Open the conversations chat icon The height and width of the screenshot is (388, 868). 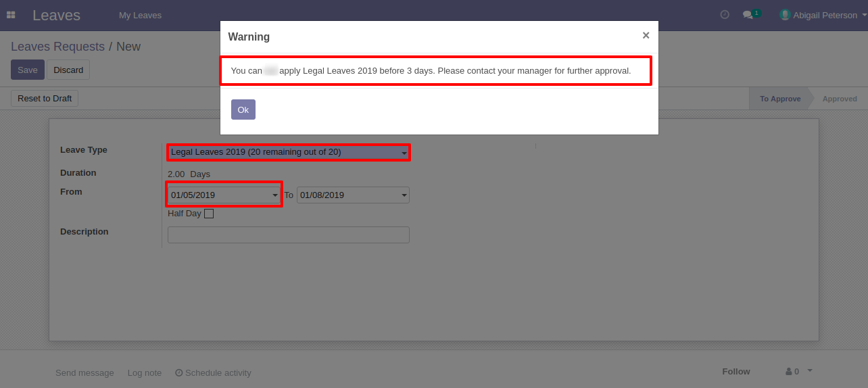pyautogui.click(x=748, y=15)
